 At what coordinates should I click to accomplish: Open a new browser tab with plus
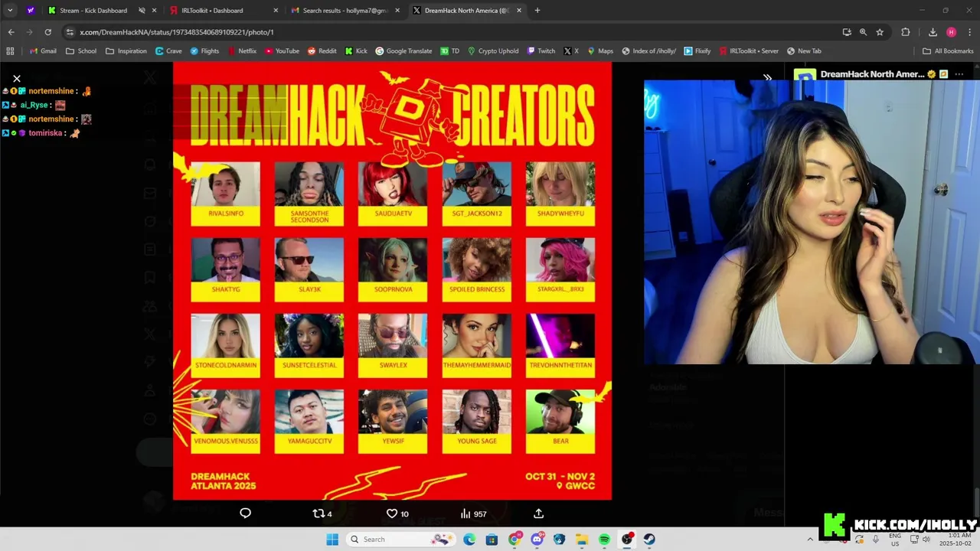coord(537,11)
